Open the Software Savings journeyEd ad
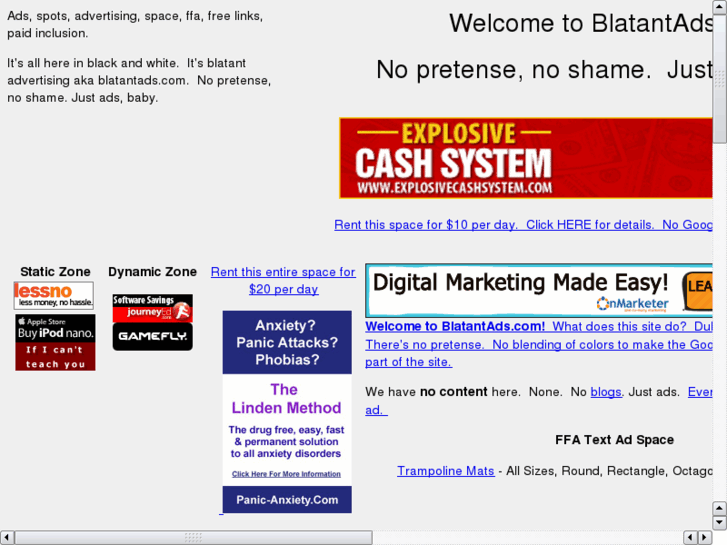Screen dimensions: 727x545 click(x=153, y=308)
